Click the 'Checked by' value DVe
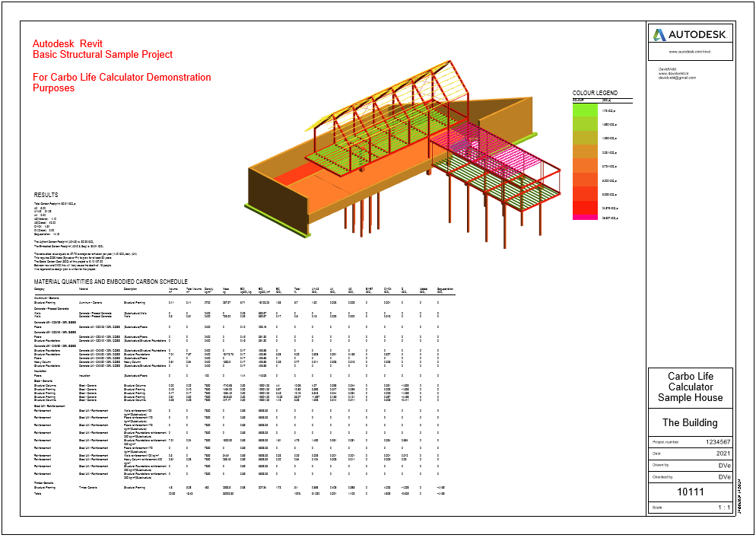Viewport: 756px width, 538px height. pyautogui.click(x=724, y=477)
